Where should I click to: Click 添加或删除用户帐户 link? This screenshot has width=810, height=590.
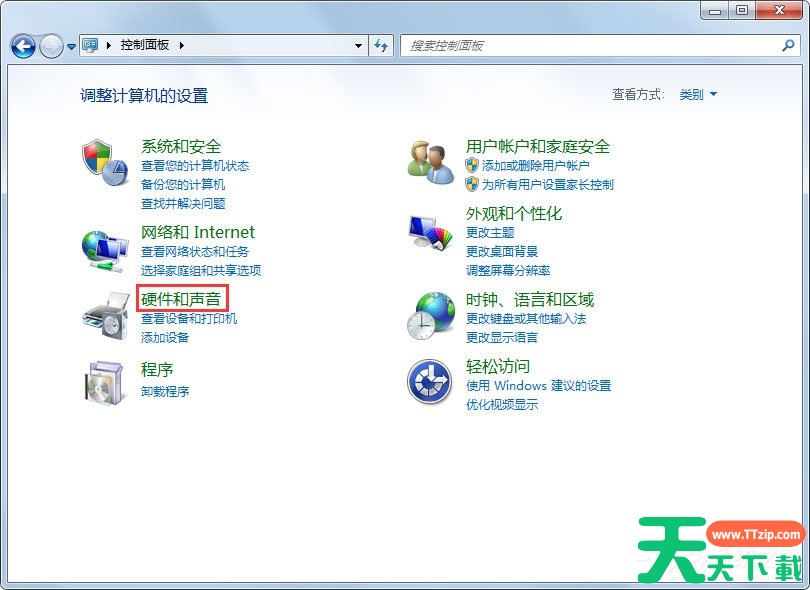536,165
